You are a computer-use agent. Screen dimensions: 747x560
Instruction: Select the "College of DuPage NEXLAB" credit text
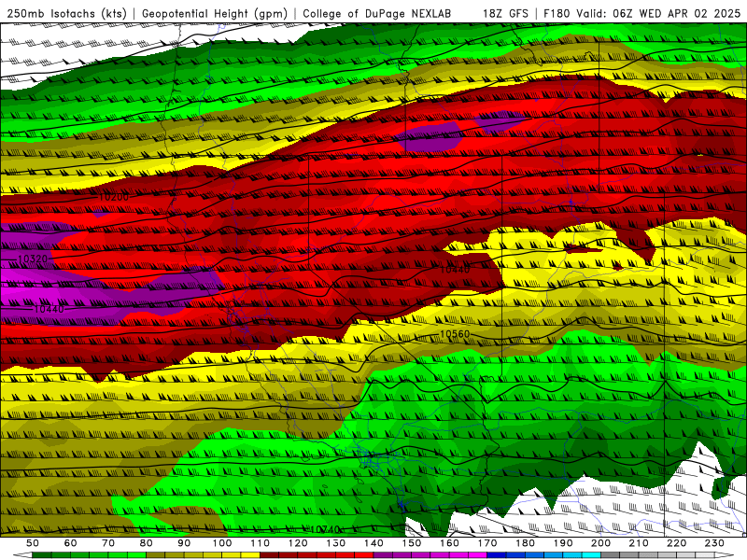click(377, 14)
